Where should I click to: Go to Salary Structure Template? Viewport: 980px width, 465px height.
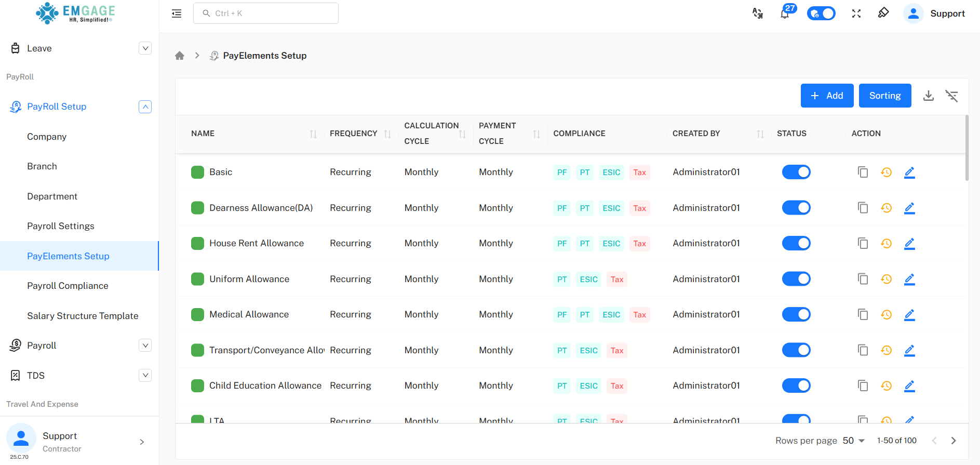[83, 316]
